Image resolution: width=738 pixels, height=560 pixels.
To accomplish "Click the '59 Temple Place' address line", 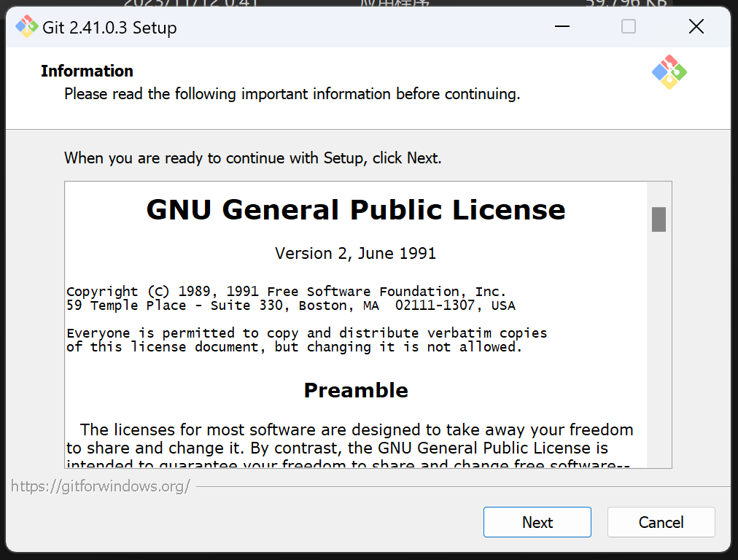I will tap(291, 306).
